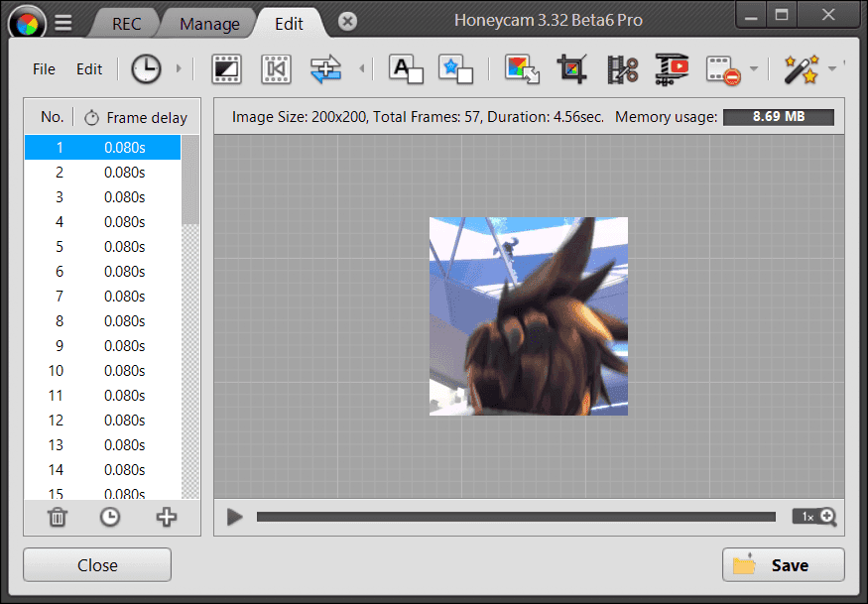The height and width of the screenshot is (604, 868).
Task: Click the reverse frames arrows icon
Action: 325,68
